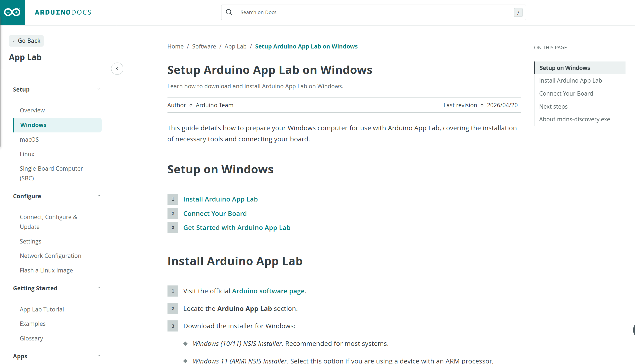Screen dimensions: 635x364
Task: Open Flash a Linux Image page
Action: (46, 270)
